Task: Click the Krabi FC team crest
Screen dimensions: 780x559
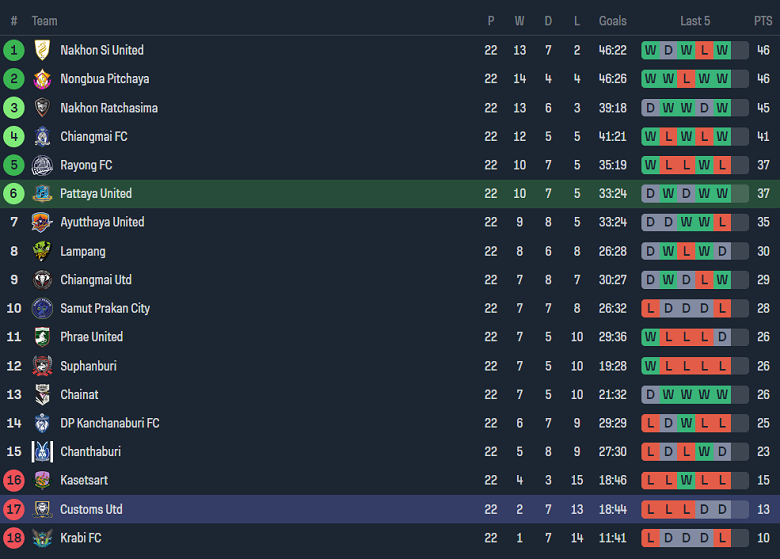Action: point(42,538)
